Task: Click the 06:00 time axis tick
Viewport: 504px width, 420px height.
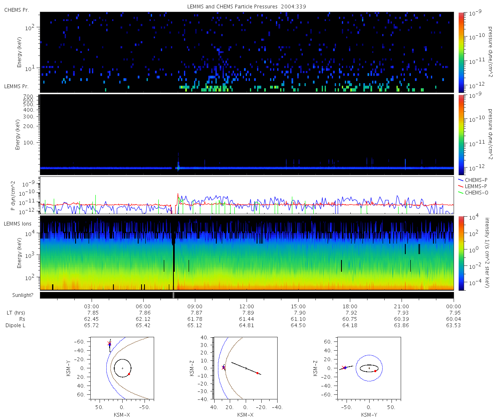Action: tap(143, 306)
